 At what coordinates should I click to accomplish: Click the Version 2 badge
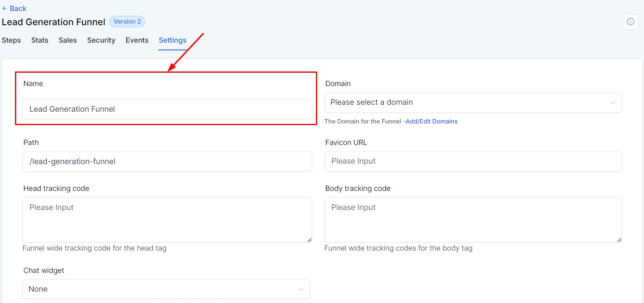pyautogui.click(x=127, y=22)
